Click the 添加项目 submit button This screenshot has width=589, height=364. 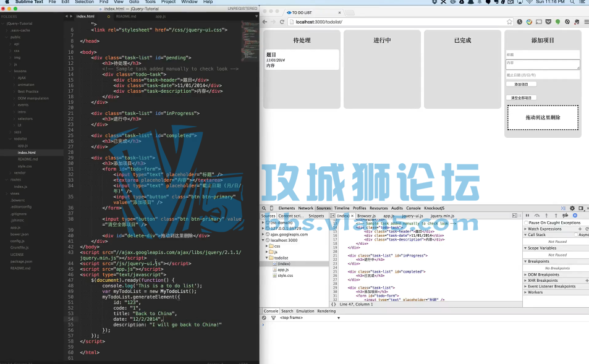[521, 85]
